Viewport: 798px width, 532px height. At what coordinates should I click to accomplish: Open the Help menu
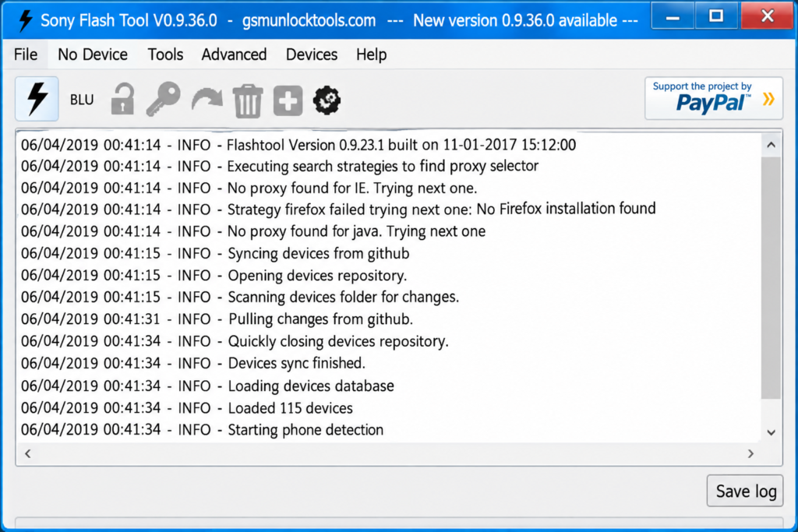[x=372, y=55]
